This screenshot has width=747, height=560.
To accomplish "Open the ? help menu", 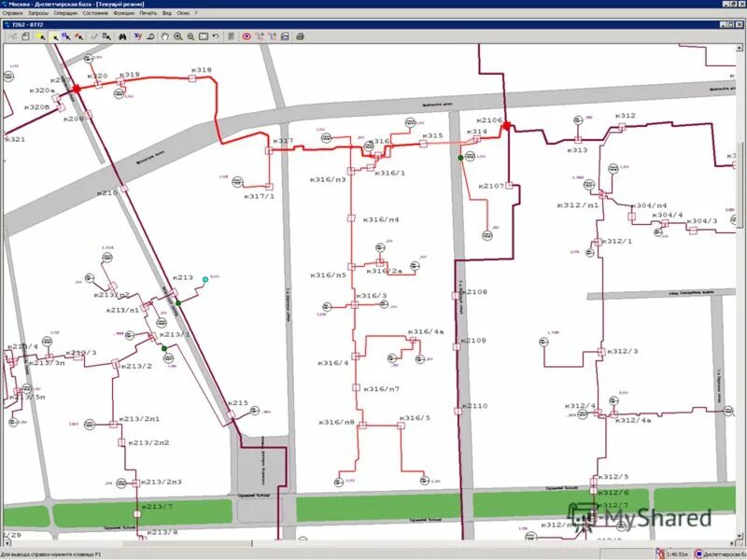I will pos(196,13).
